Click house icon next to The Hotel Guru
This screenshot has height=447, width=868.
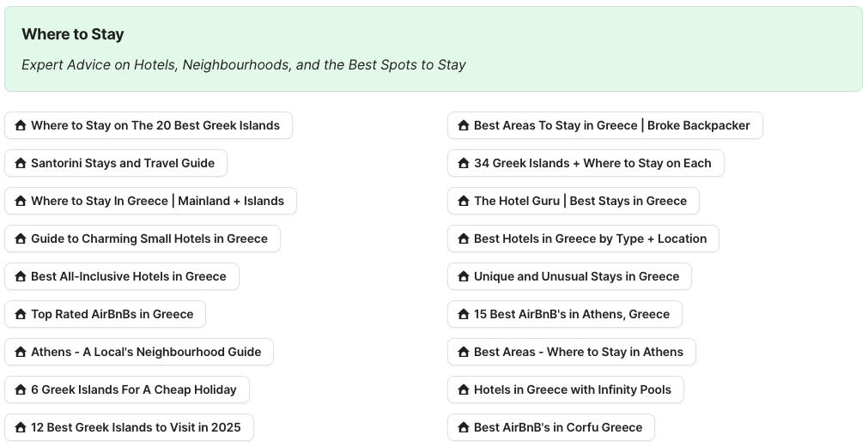(x=464, y=201)
